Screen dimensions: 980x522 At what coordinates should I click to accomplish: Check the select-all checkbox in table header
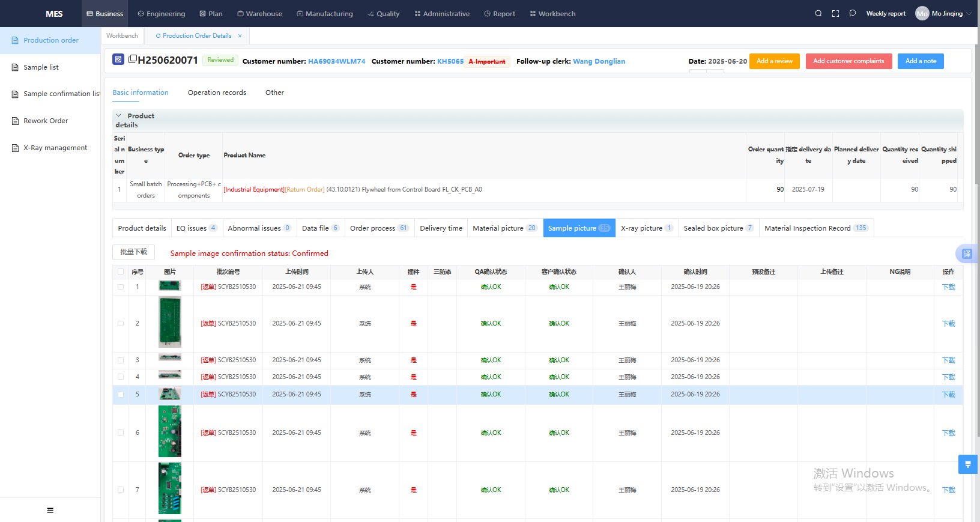pos(121,272)
